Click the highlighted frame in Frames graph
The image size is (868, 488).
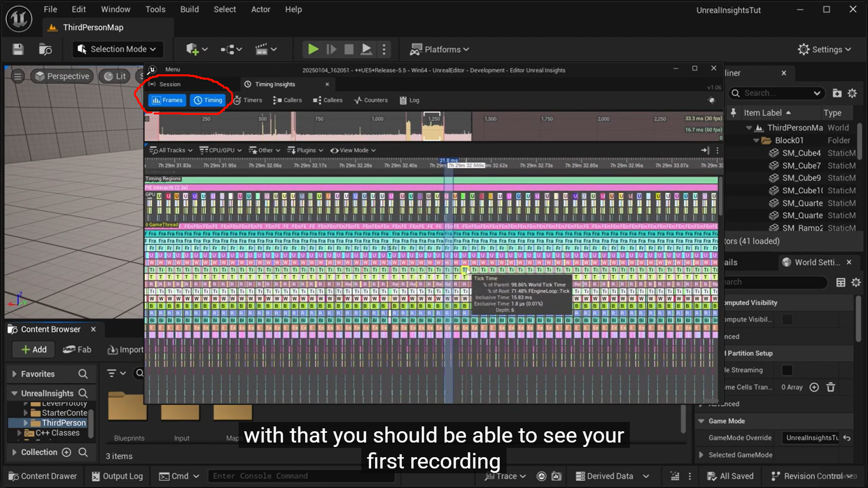[433, 127]
